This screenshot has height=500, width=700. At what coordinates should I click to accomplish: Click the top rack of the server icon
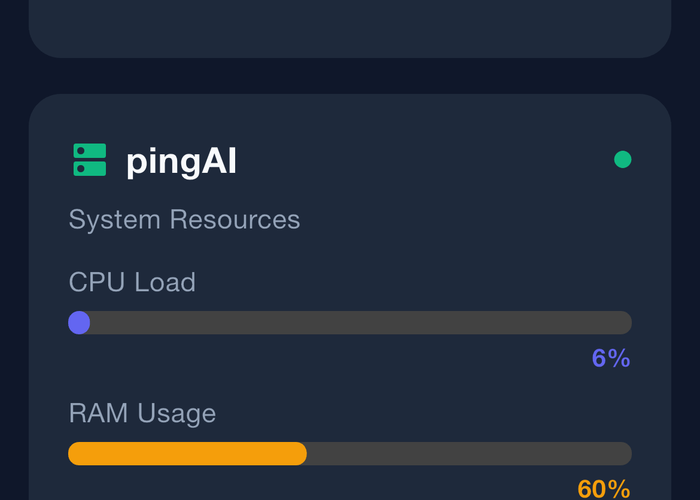click(x=90, y=151)
